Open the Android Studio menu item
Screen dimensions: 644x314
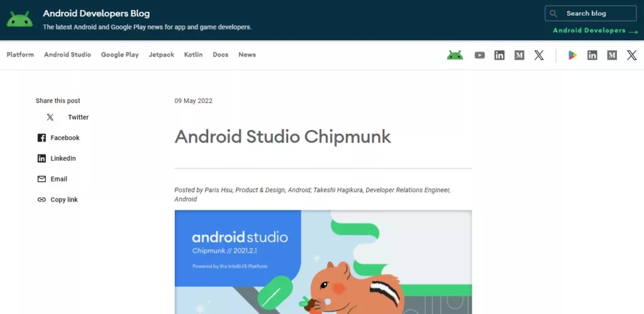coord(67,55)
